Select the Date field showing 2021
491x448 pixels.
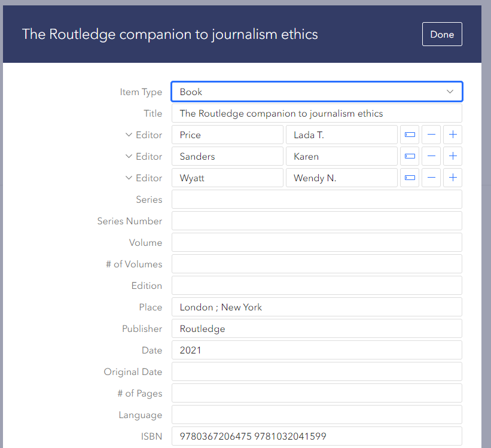316,350
